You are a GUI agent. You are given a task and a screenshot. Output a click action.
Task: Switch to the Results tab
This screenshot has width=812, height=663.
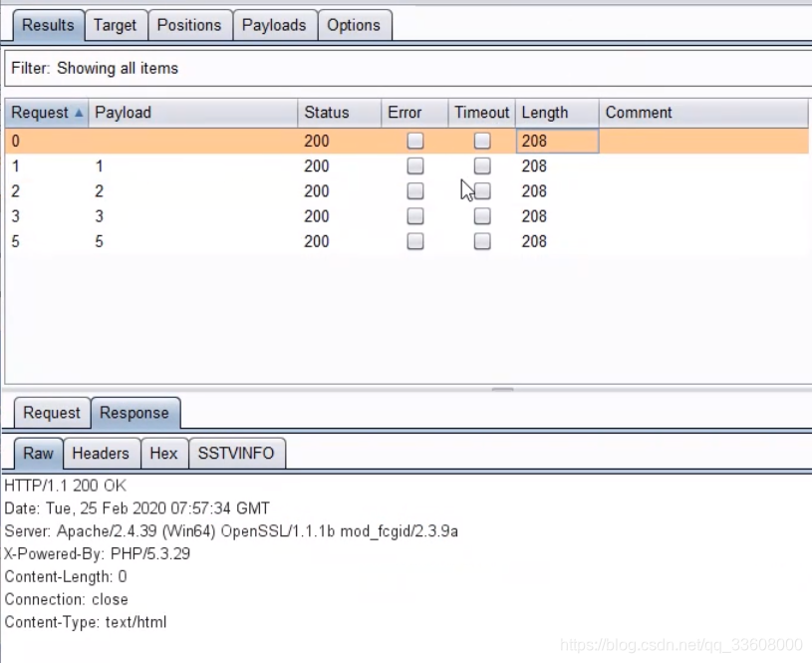pos(48,25)
